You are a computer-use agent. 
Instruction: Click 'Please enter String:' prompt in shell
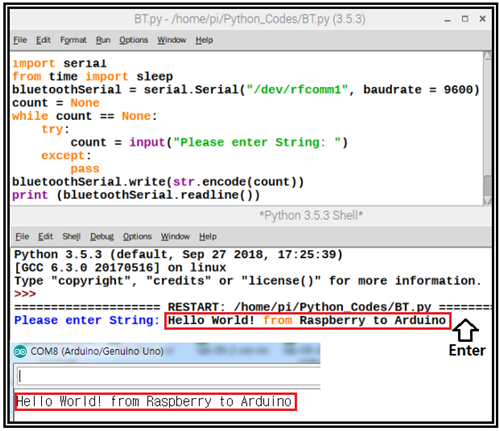tap(87, 320)
